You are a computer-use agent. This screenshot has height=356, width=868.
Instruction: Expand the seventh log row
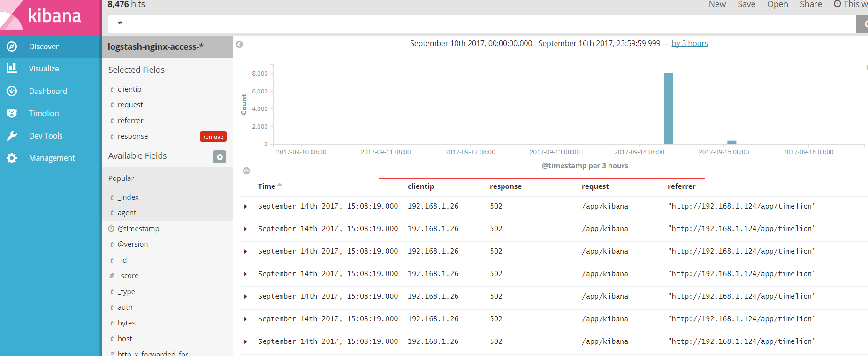[245, 342]
